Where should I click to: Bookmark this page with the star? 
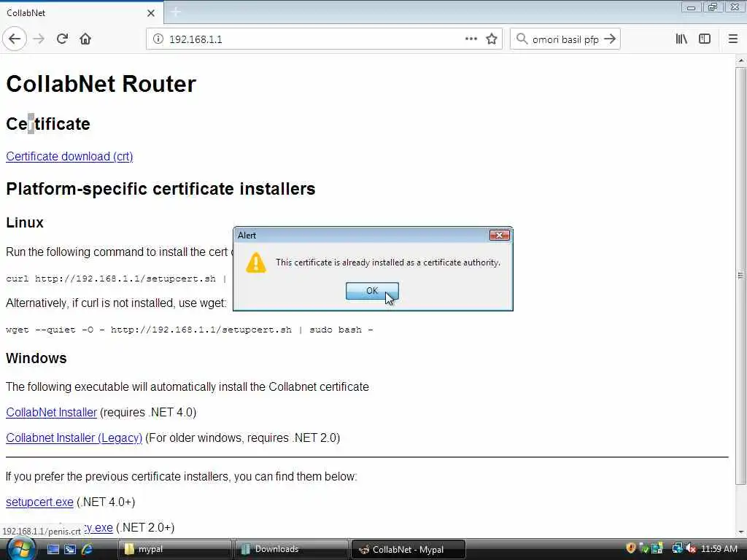pyautogui.click(x=492, y=39)
